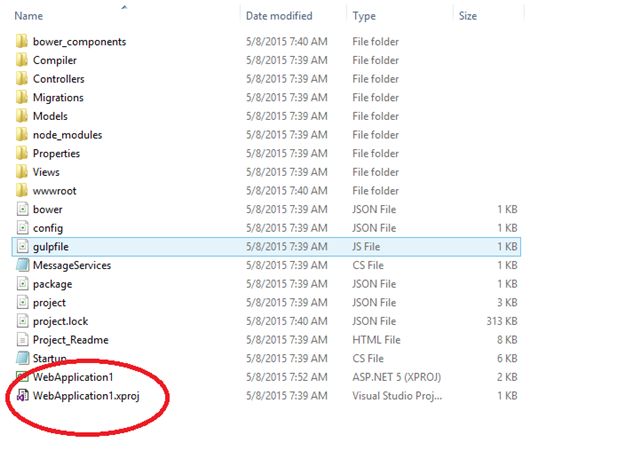Click the 313 KB size value
Image resolution: width=624 pixels, height=458 pixels.
(501, 321)
